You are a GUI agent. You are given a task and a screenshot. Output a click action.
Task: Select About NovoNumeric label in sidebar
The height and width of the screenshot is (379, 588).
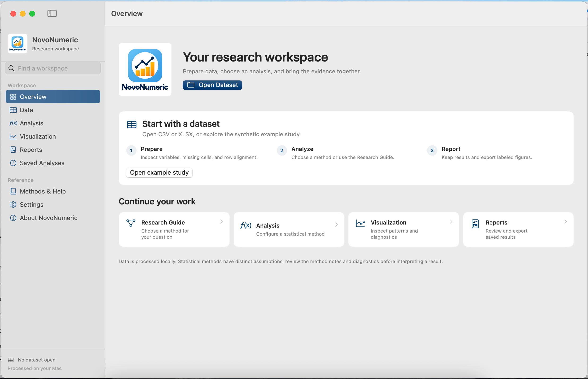pos(49,218)
